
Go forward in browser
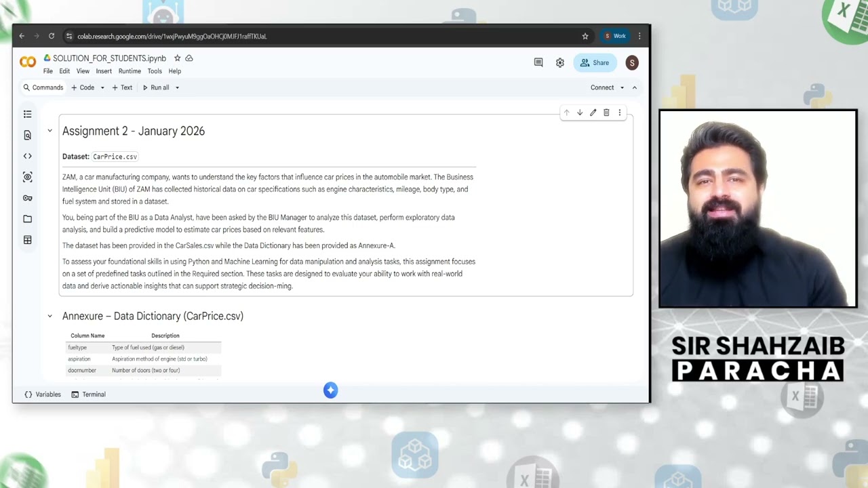tap(37, 36)
